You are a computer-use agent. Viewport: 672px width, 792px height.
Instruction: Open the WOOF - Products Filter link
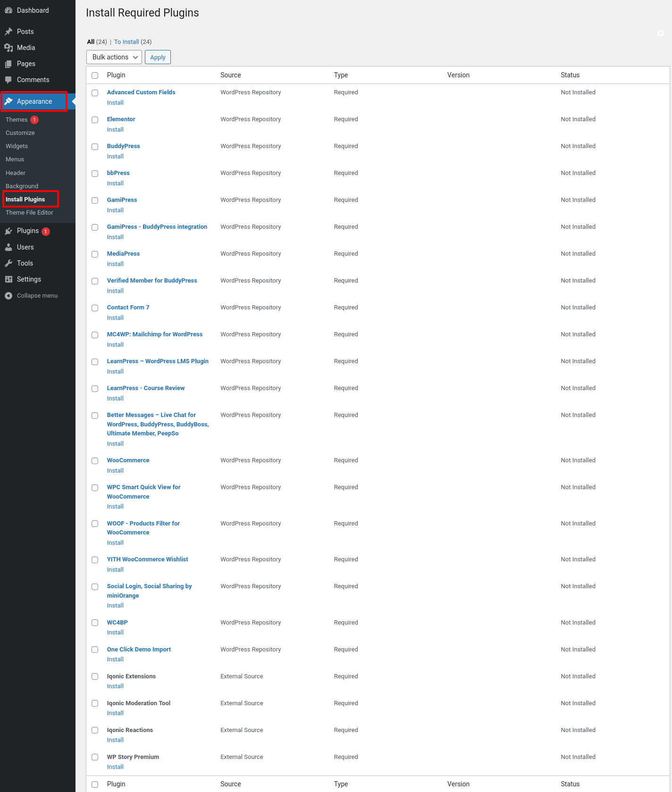(143, 528)
